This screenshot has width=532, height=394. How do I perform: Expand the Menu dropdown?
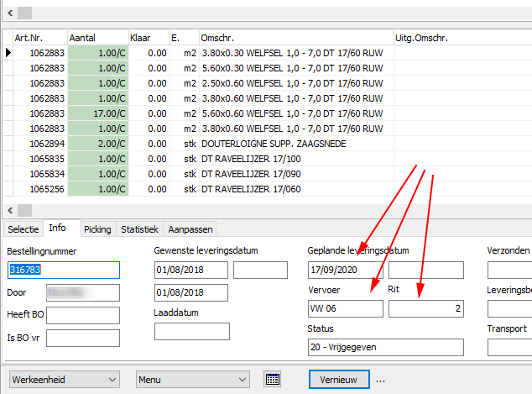tap(193, 380)
